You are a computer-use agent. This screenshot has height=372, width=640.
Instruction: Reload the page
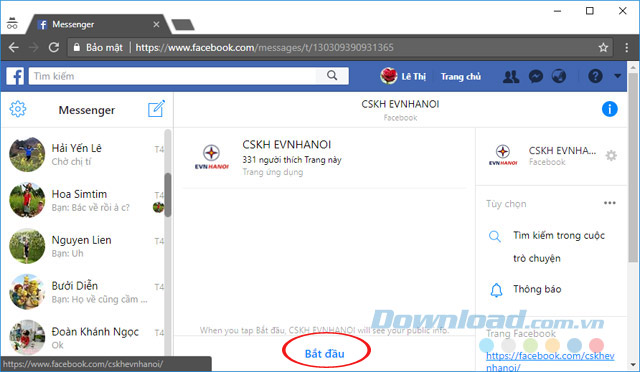(54, 47)
